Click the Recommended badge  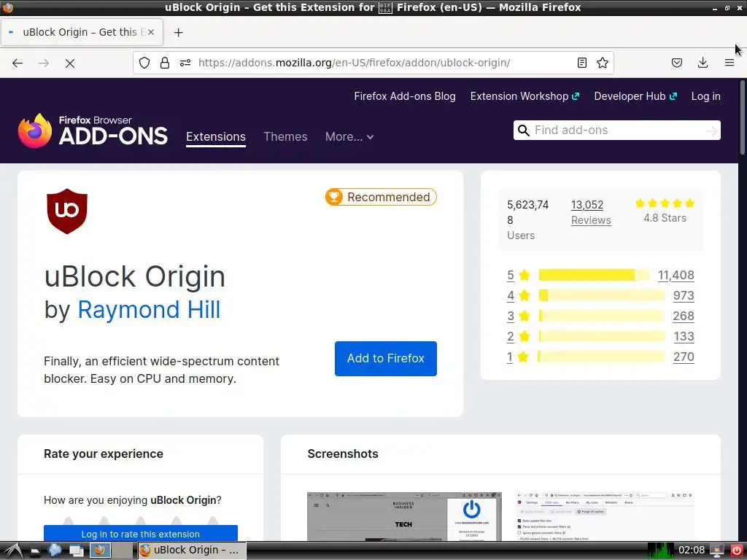tap(381, 197)
